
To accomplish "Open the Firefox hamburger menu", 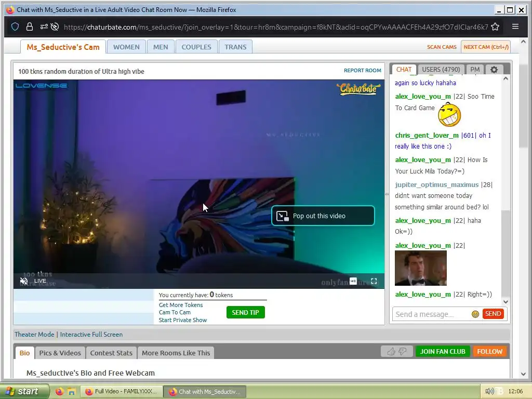I will pos(515,26).
